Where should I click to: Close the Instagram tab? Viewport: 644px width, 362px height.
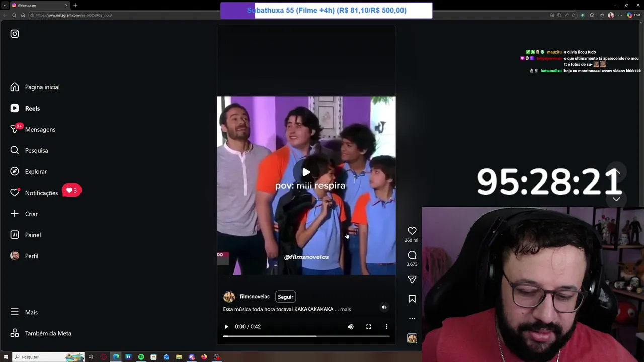[66, 5]
